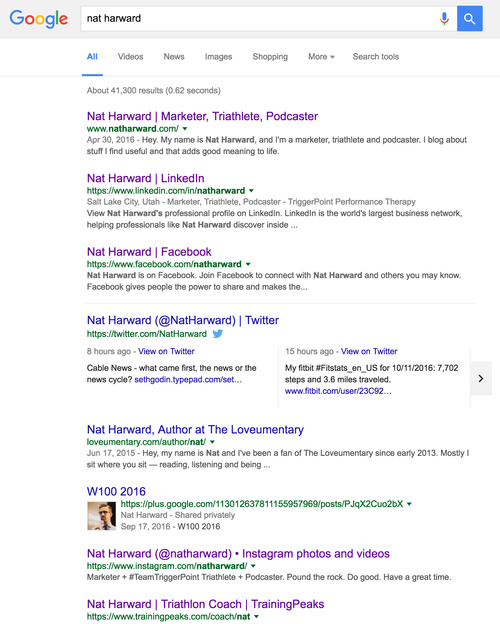Click the www.trainingpeaks.com/coach/nat URL text
Screen dimensions: 500x624
(168, 616)
